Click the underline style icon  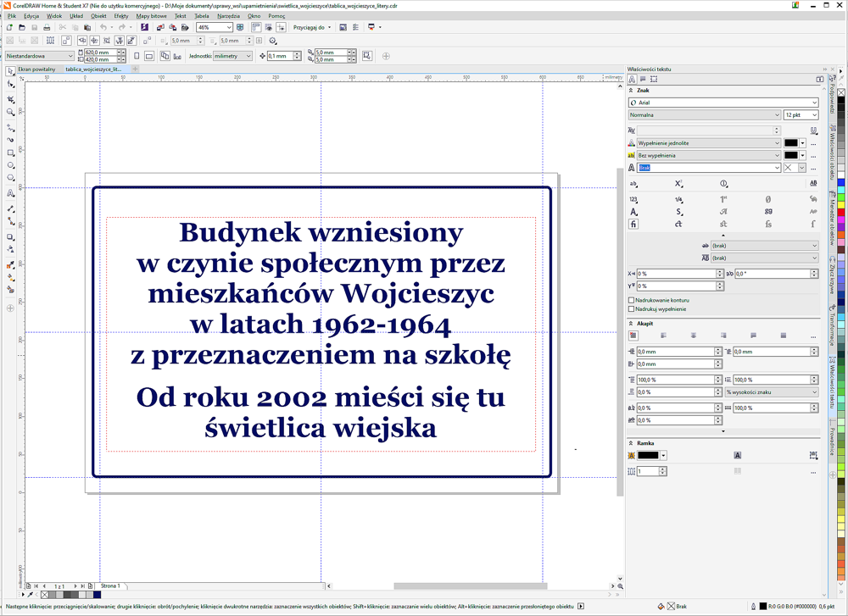813,130
